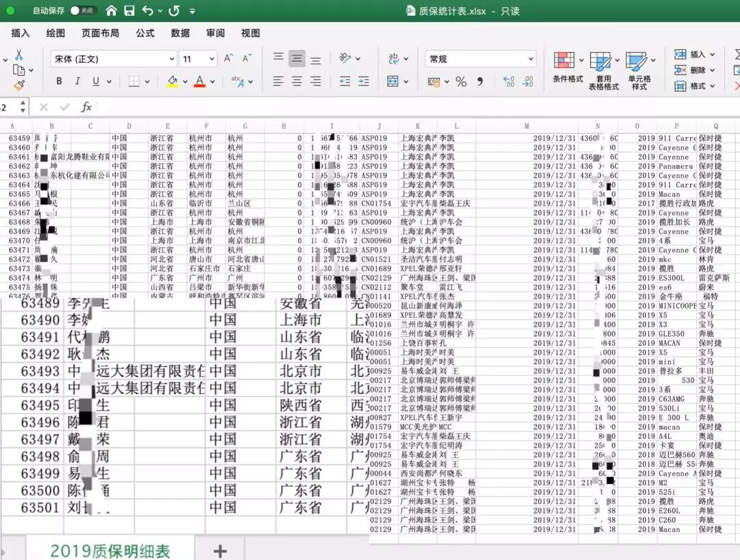Viewport: 740px width, 560px height.
Task: Click the Increase Indent icon
Action: click(x=364, y=81)
